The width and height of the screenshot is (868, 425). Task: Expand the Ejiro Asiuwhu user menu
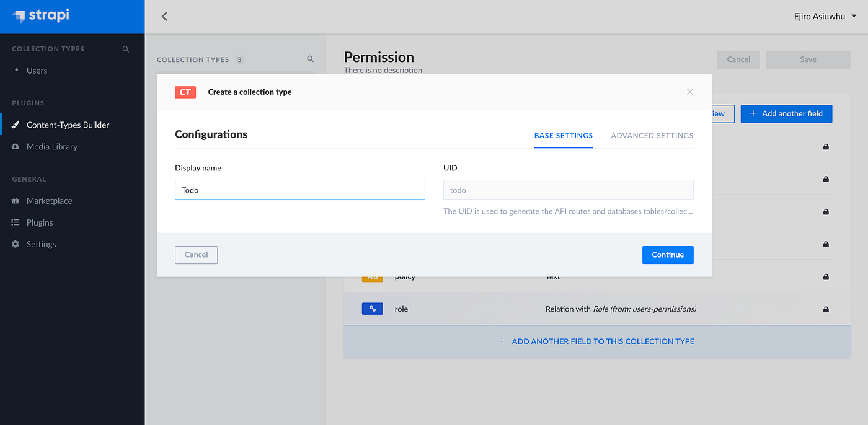pos(825,16)
